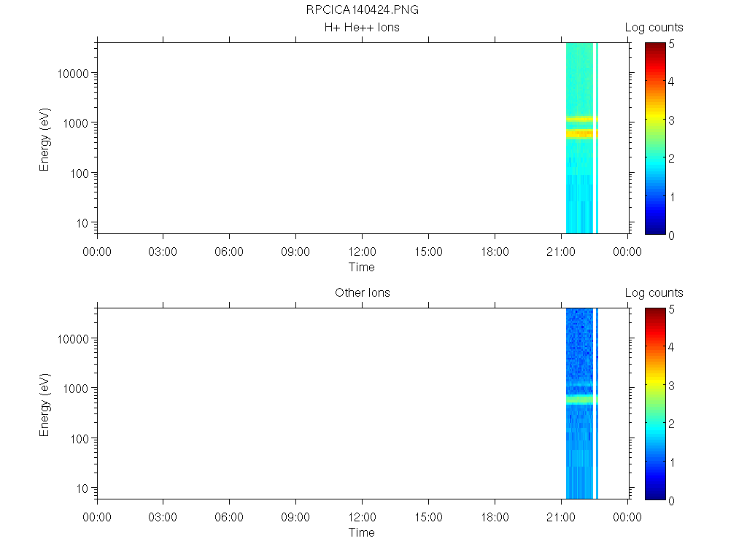Click the bottom color bar's 1 label
Viewport: 747px width, 560px height.
pyautogui.click(x=672, y=462)
